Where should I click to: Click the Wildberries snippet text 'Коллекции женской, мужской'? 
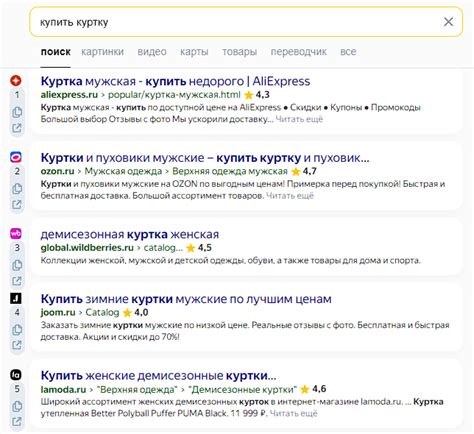(231, 260)
